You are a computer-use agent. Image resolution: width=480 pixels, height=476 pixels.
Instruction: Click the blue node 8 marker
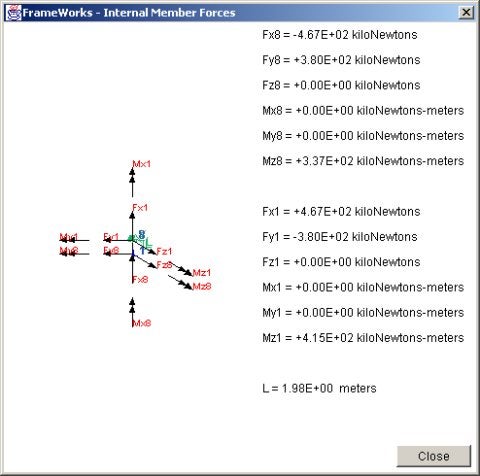click(142, 234)
